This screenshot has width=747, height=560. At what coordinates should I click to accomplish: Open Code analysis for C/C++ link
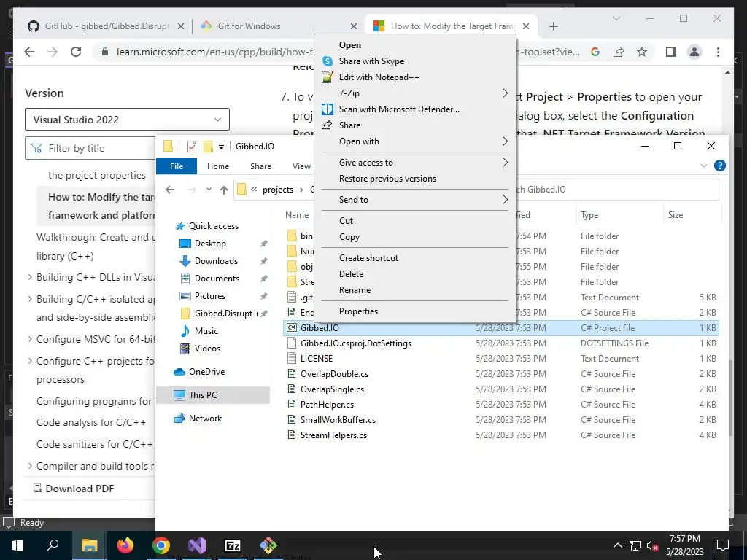[x=91, y=422]
